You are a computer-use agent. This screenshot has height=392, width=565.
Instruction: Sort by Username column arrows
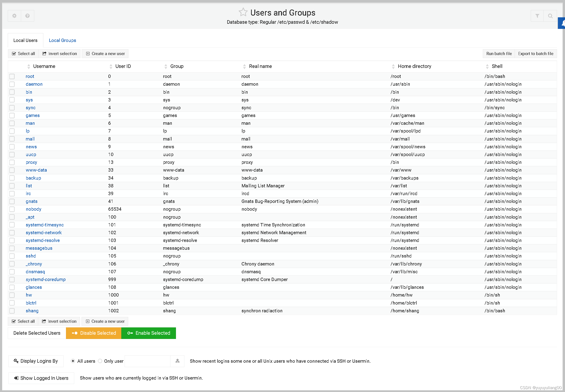point(29,66)
